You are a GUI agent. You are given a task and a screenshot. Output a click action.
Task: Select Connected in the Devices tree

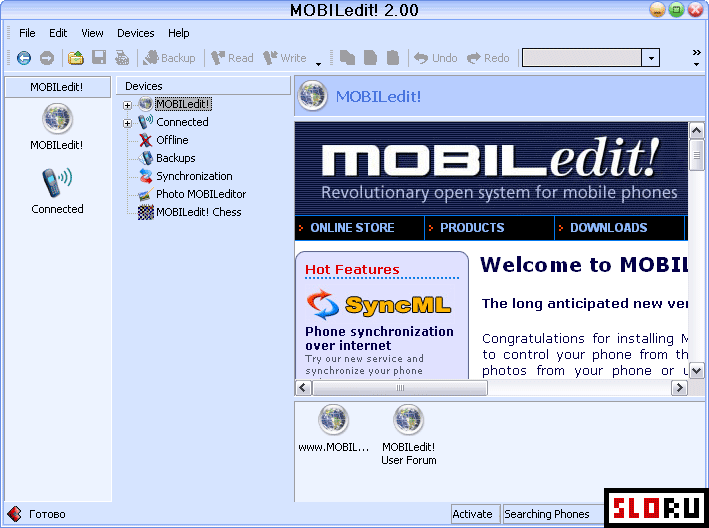(182, 122)
